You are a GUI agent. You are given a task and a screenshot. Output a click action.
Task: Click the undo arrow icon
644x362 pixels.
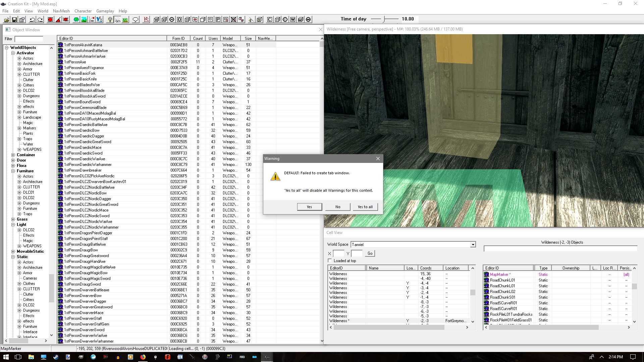tap(33, 20)
